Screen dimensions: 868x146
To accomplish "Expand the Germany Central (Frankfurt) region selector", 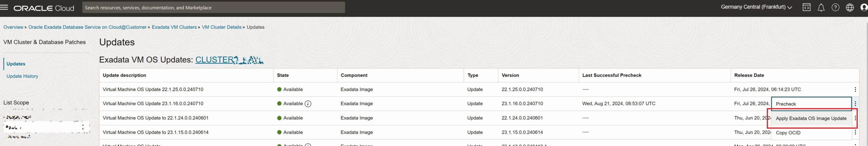I will click(756, 7).
